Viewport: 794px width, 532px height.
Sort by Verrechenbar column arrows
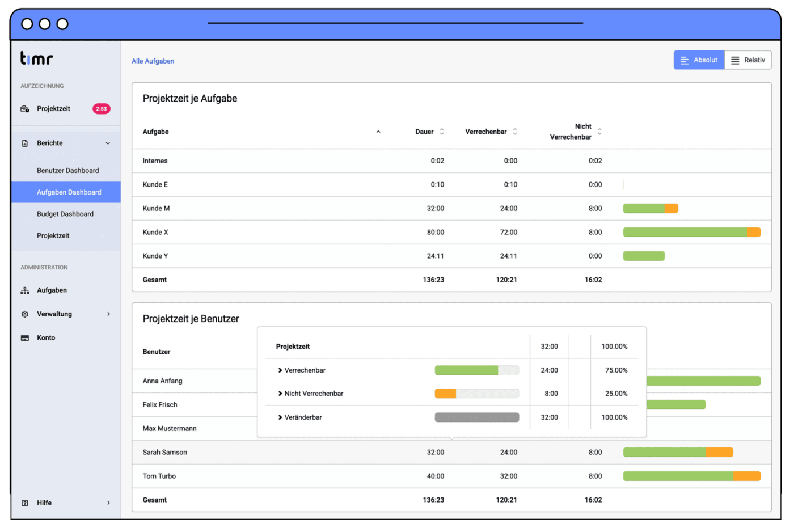tap(515, 132)
